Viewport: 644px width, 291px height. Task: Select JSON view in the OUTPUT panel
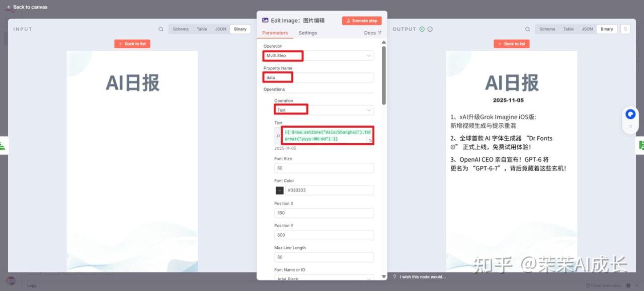[x=587, y=29]
